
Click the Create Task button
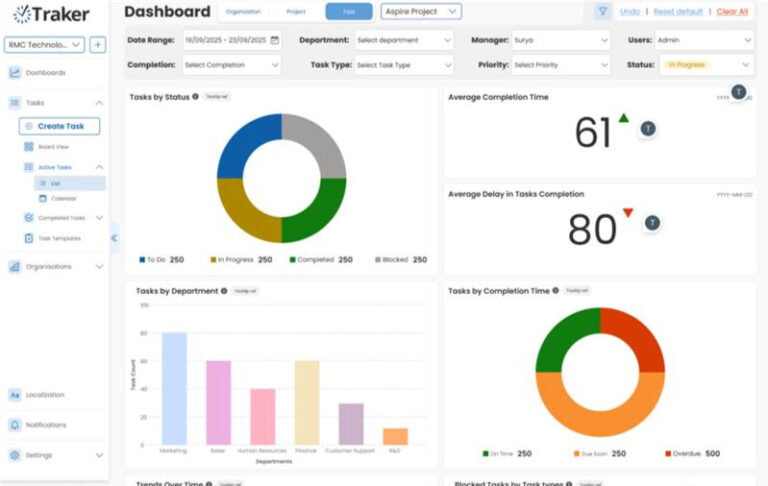coord(59,126)
